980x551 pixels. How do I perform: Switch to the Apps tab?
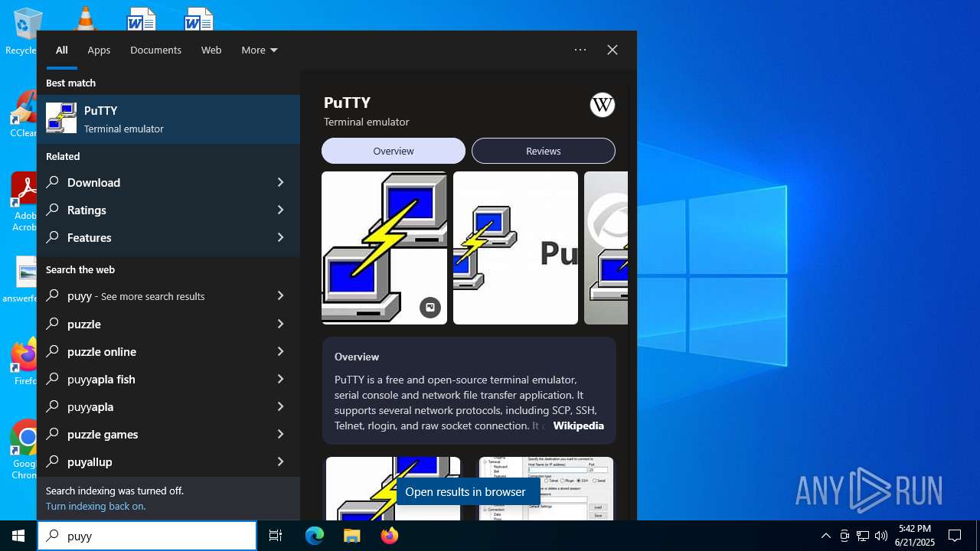pyautogui.click(x=99, y=50)
